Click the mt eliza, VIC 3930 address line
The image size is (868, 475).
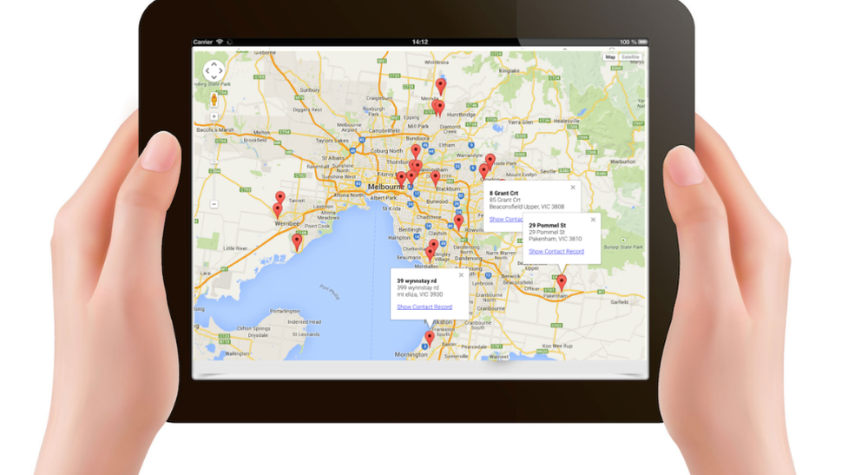419,294
